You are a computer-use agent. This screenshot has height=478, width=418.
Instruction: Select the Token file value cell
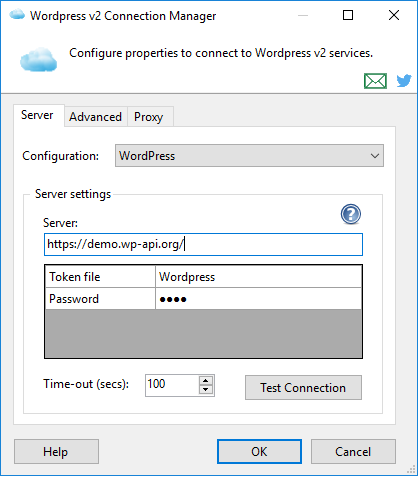coord(259,277)
